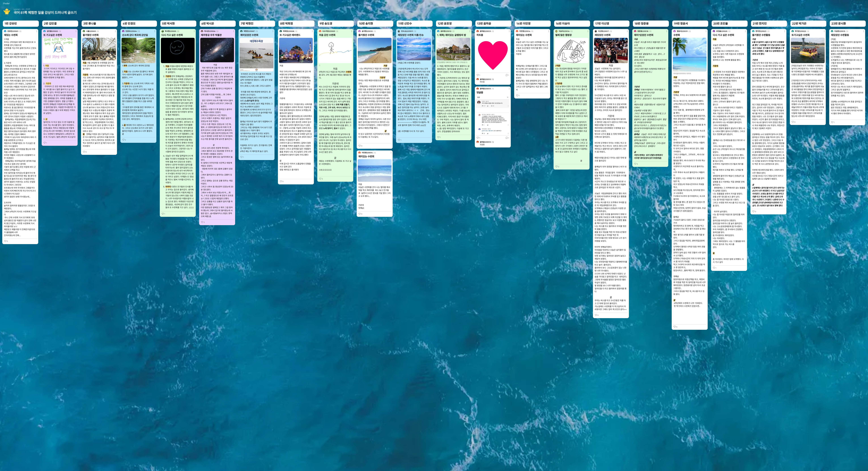The image size is (868, 471).
Task: Open three-dot menu on 한지민225521's post
Action: 785,31
